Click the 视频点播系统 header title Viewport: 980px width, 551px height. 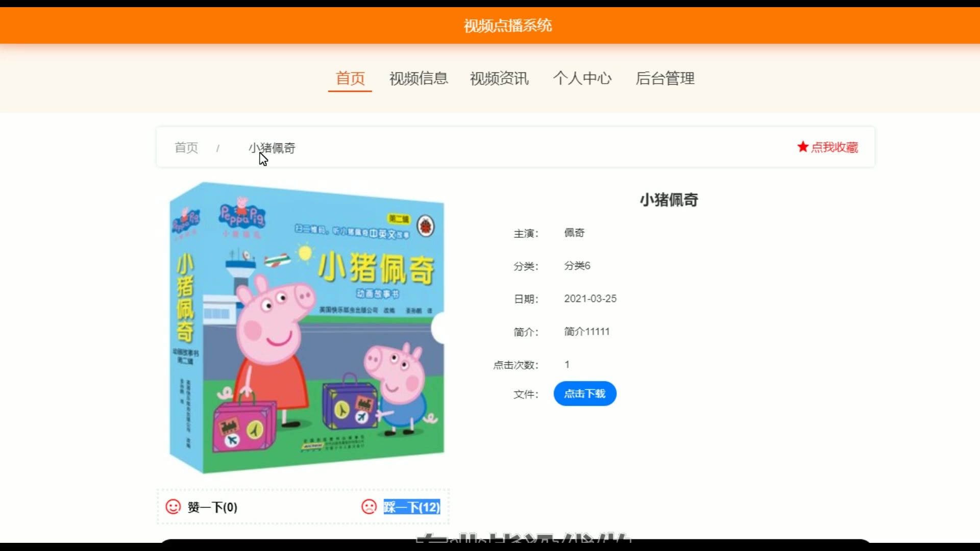(x=507, y=26)
